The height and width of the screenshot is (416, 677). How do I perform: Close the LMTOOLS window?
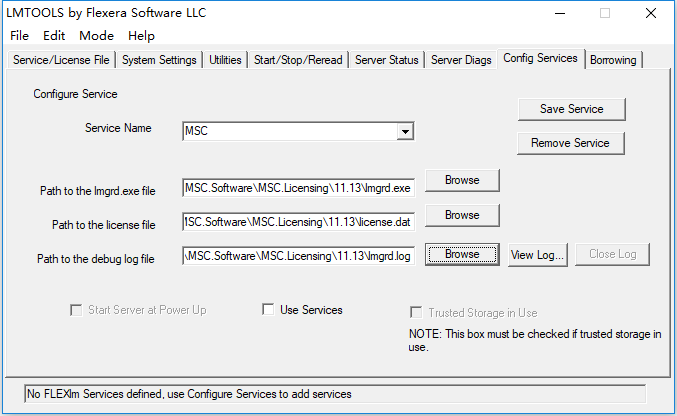point(651,13)
